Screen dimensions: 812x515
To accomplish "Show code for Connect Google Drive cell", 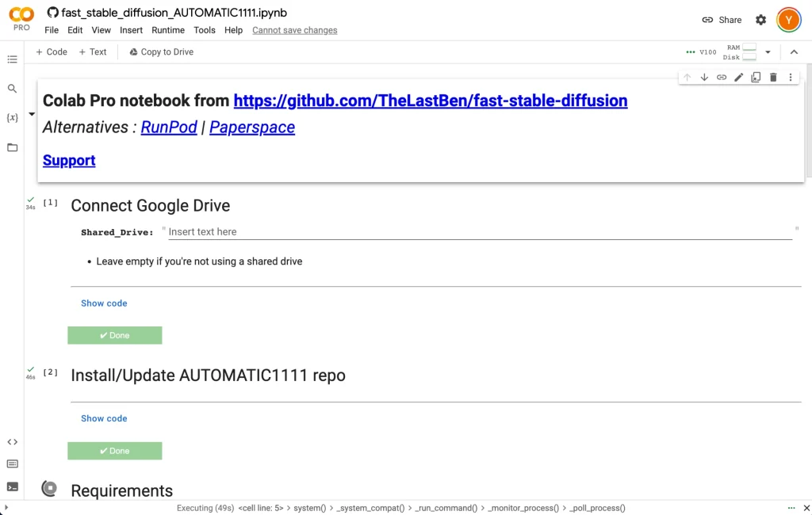I will coord(104,303).
